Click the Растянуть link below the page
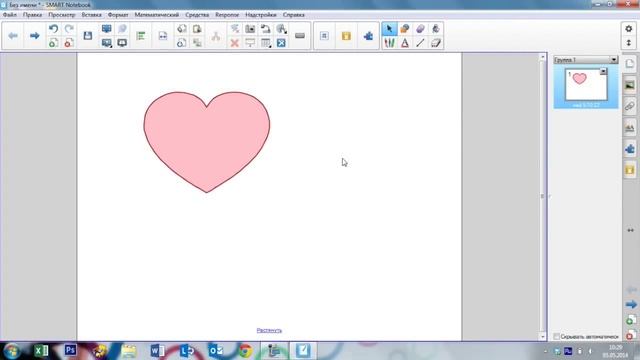 pyautogui.click(x=269, y=330)
